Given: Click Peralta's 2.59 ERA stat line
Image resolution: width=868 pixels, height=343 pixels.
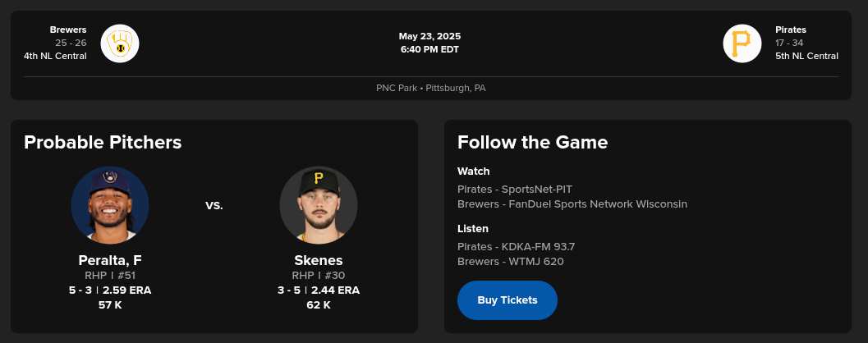Looking at the screenshot, I should pos(110,290).
